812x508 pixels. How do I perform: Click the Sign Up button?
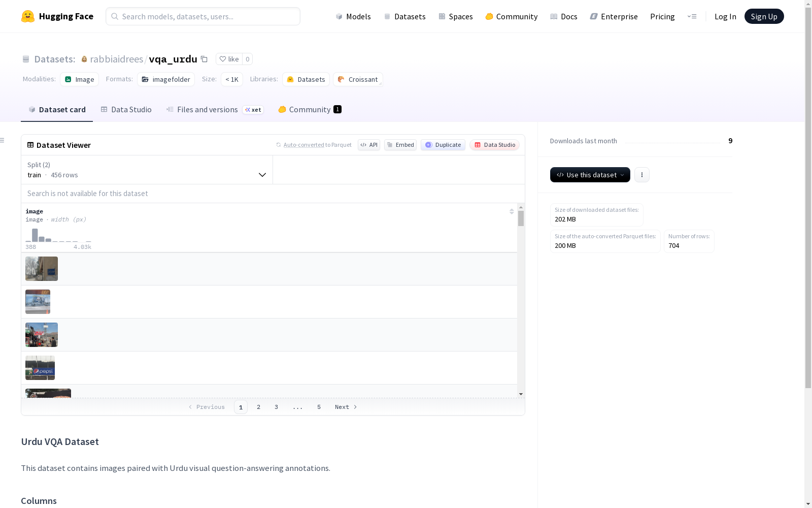[x=764, y=16]
